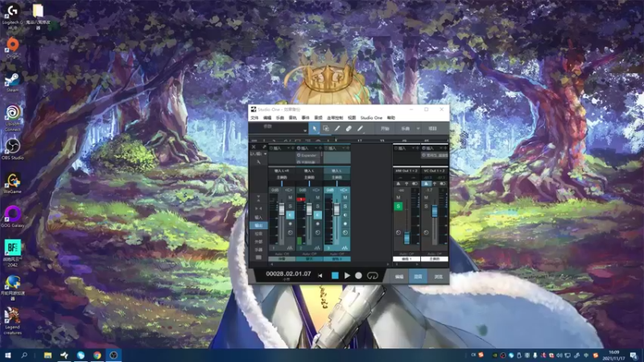The image size is (644, 362).
Task: Open the parameter dropdown in top toolbar
Action: tap(305, 130)
